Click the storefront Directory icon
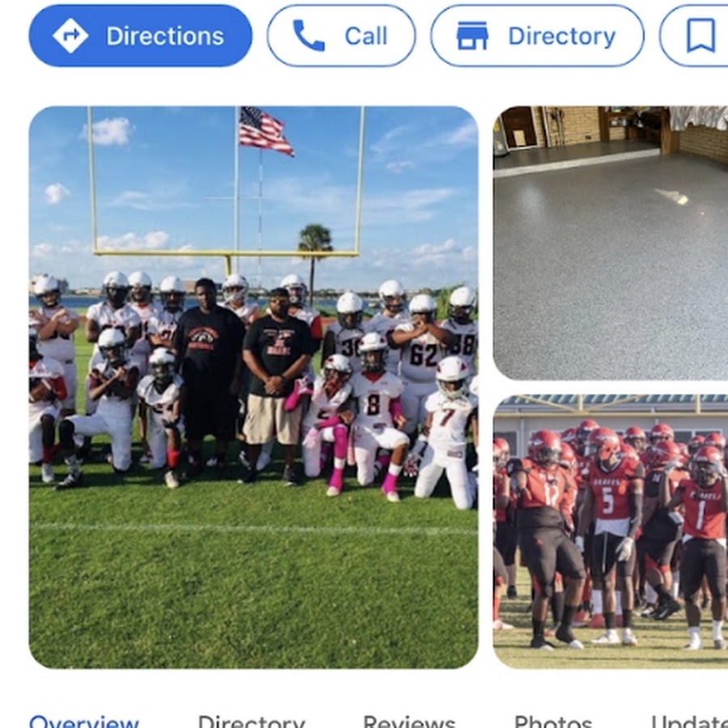728x728 pixels. 472,36
